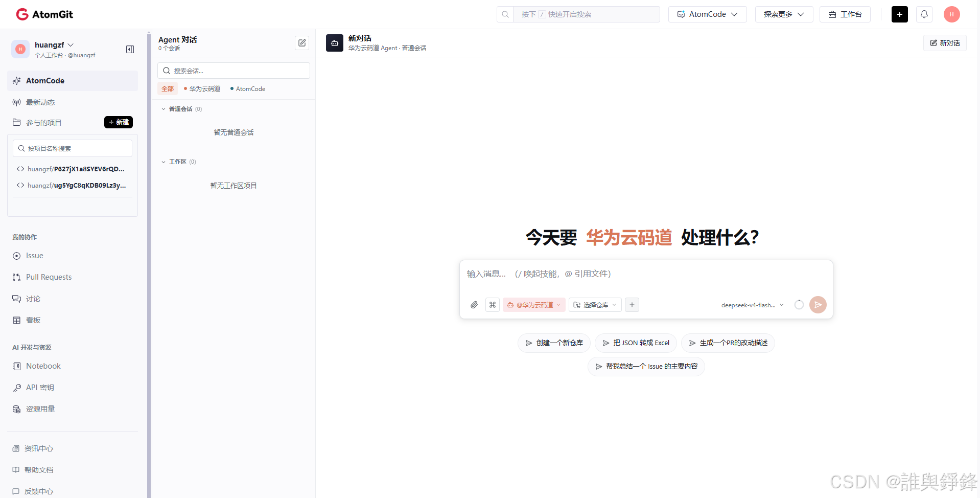Click the top quick search field
980x498 pixels.
587,14
